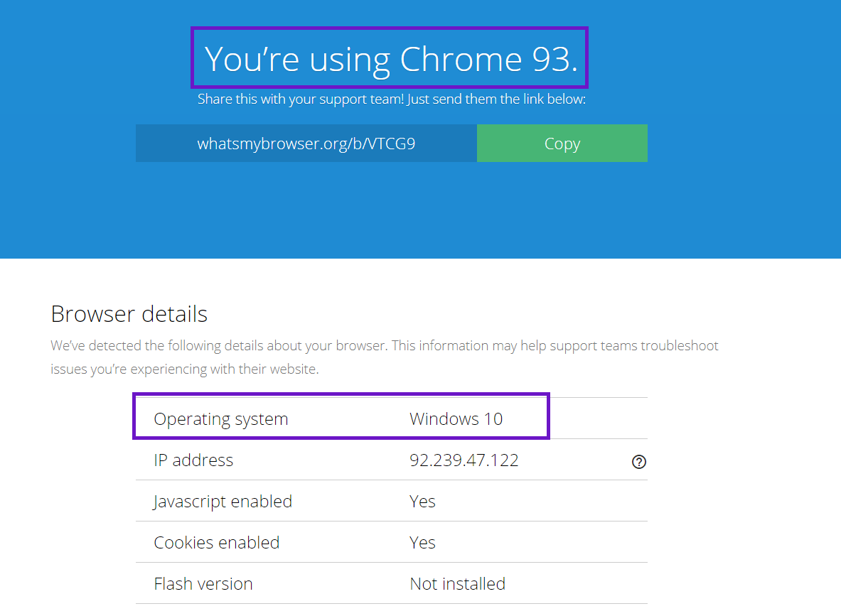Click the "Flash version" label
Image resolution: width=841 pixels, height=616 pixels.
(203, 584)
